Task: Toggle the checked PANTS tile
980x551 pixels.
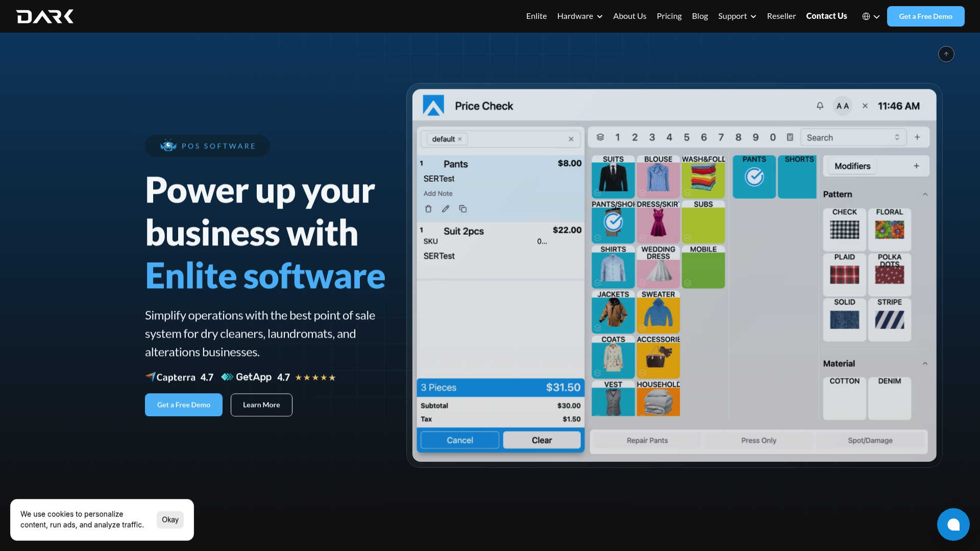Action: (x=754, y=177)
